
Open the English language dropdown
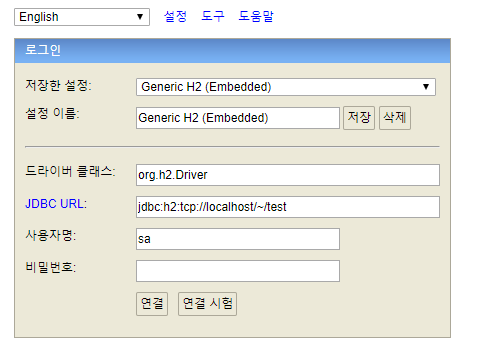pyautogui.click(x=82, y=17)
